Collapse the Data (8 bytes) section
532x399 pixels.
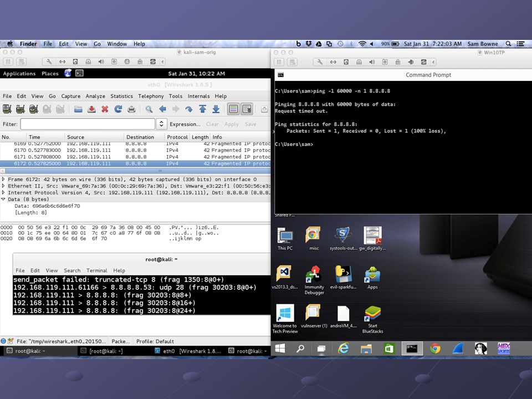[3, 199]
